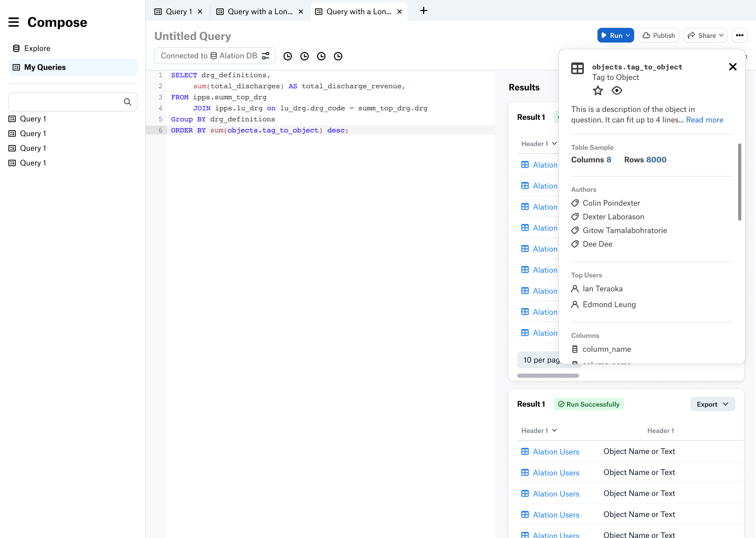The height and width of the screenshot is (538, 756).
Task: Click the column icon beside column_name
Action: [575, 349]
